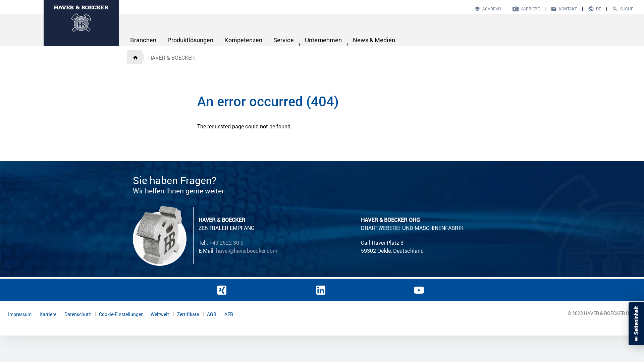Open Cookie-Einstellungen in the footer
Image resolution: width=644 pixels, height=362 pixels.
pyautogui.click(x=121, y=314)
